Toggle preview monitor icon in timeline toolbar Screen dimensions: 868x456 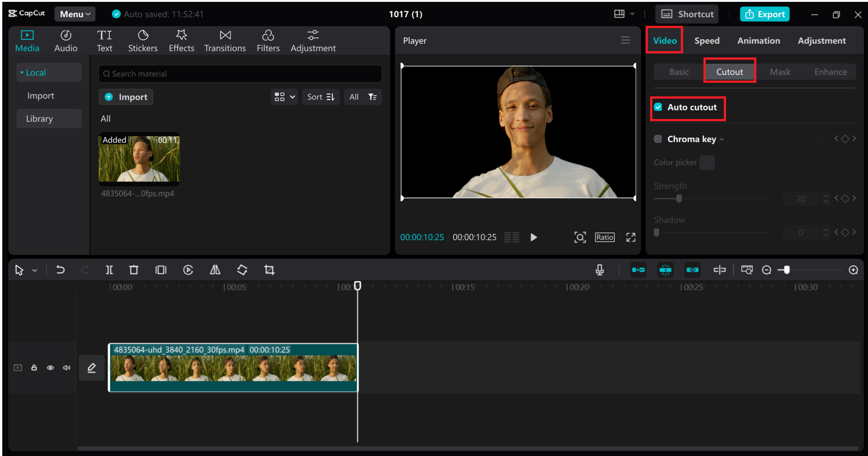pyautogui.click(x=747, y=270)
